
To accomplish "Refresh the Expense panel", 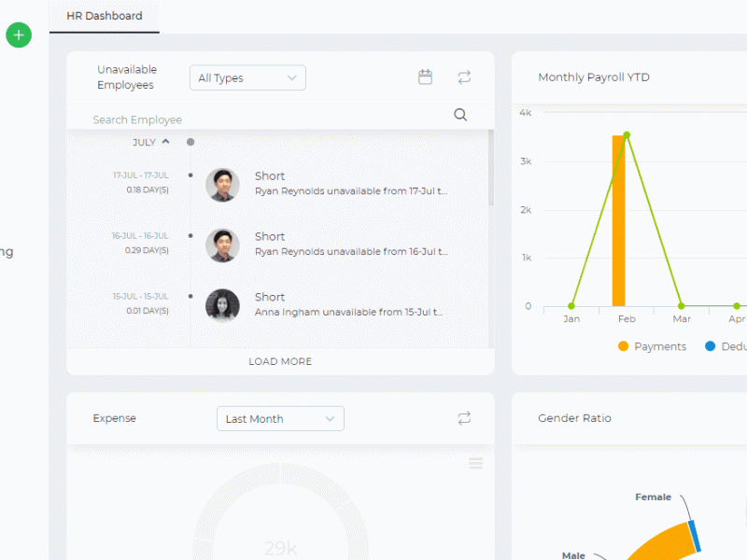I will coord(464,418).
